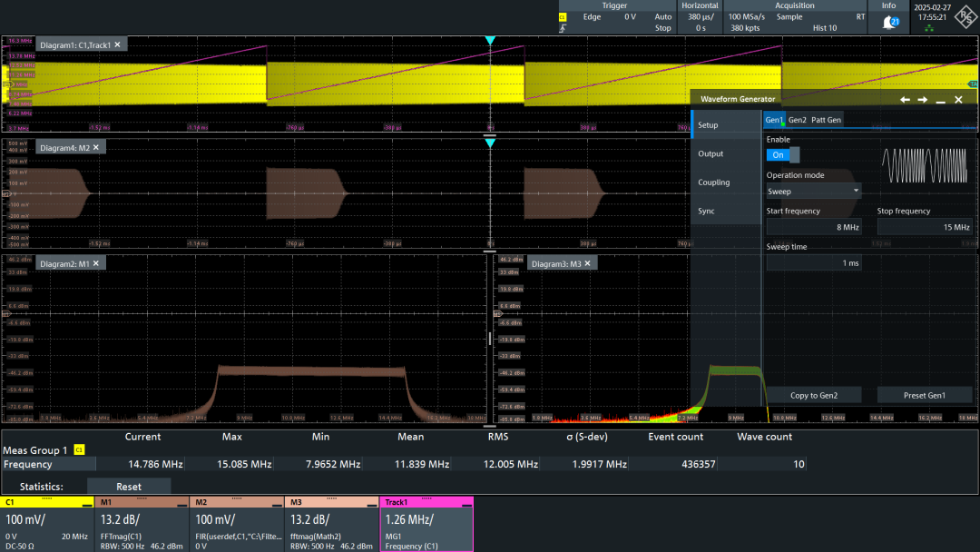Close the Diagram3: M3 tab
This screenshot has height=552, width=980.
click(587, 263)
